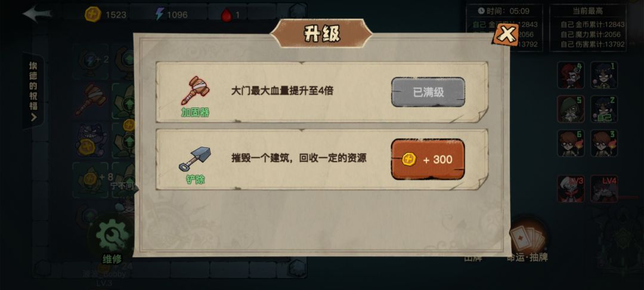The width and height of the screenshot is (644, 290).
Task: Open the 当前最高 statistics panel
Action: 588,28
